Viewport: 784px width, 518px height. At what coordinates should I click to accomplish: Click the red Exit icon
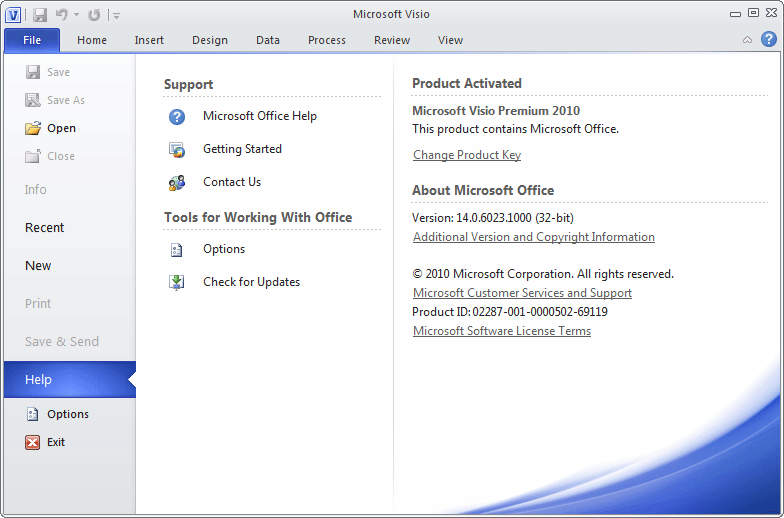(32, 442)
